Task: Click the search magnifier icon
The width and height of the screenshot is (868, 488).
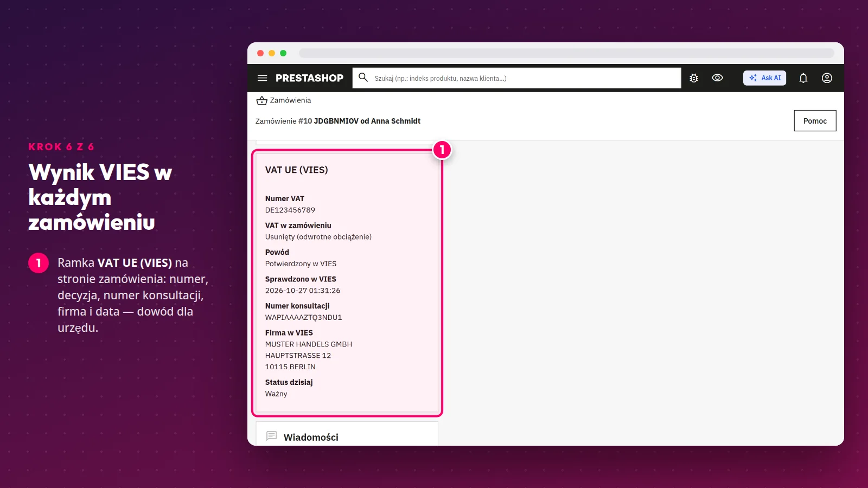Action: 363,78
